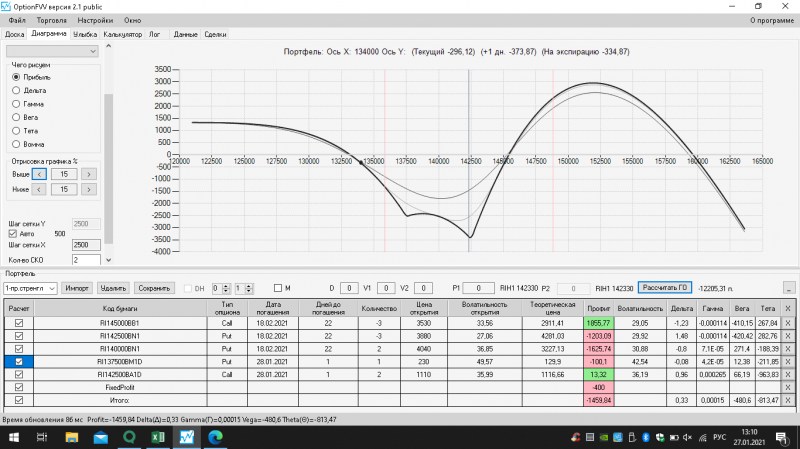Click the V2 input field
800x449 pixels.
tap(423, 288)
